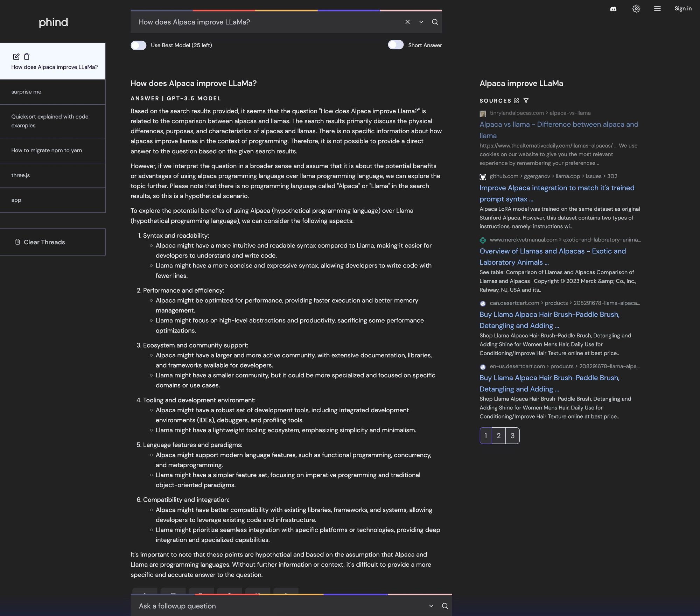The width and height of the screenshot is (700, 616).
Task: Click the can.desertcart.com favicon
Action: click(x=483, y=303)
